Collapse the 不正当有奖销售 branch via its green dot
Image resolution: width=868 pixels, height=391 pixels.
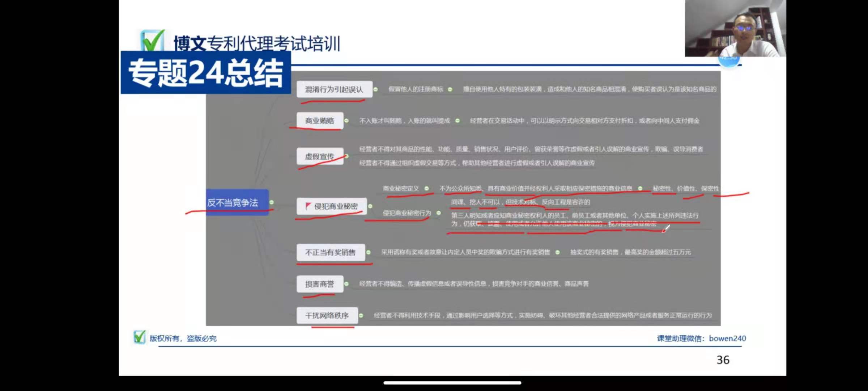click(368, 252)
